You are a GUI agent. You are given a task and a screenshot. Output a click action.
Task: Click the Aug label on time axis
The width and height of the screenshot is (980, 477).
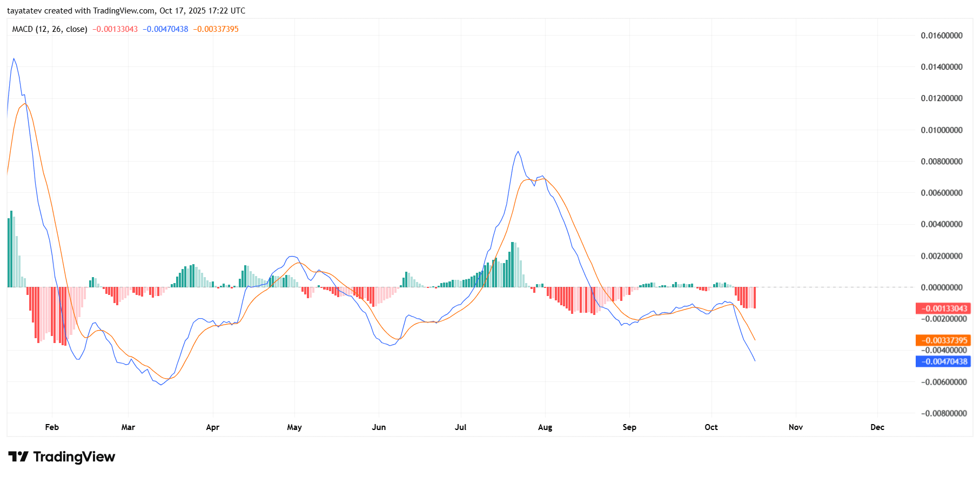[x=545, y=427]
